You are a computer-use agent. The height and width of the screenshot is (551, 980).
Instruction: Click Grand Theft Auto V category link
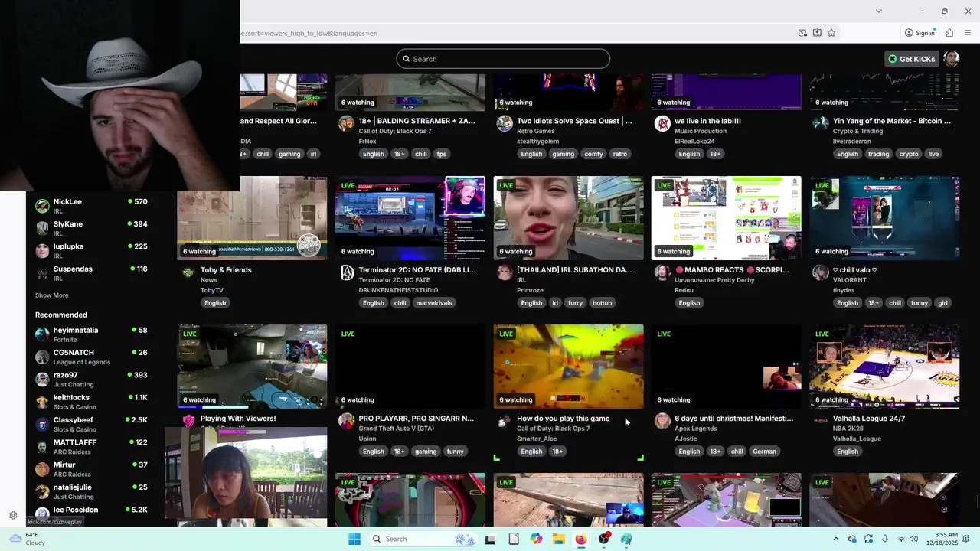(396, 429)
